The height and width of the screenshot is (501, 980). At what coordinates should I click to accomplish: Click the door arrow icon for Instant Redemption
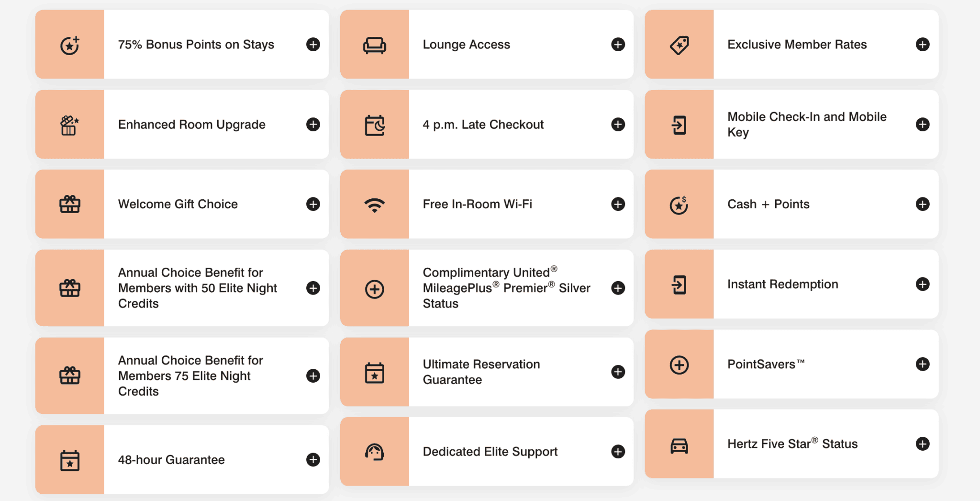coord(679,285)
